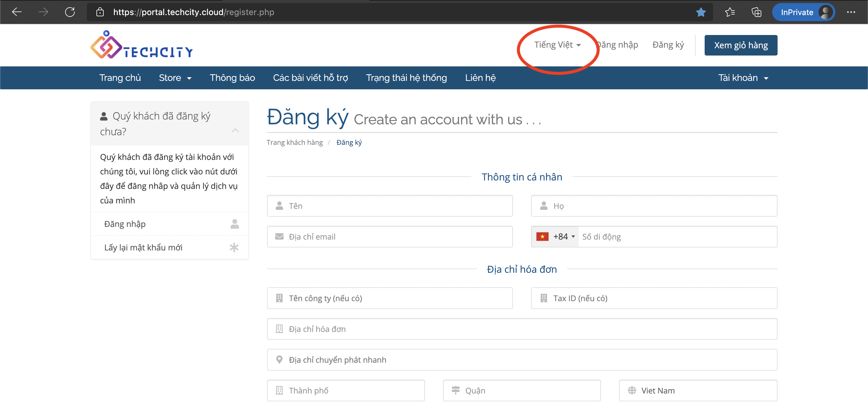The height and width of the screenshot is (414, 868).
Task: Click user icon in sidebar panel heading
Action: point(103,116)
